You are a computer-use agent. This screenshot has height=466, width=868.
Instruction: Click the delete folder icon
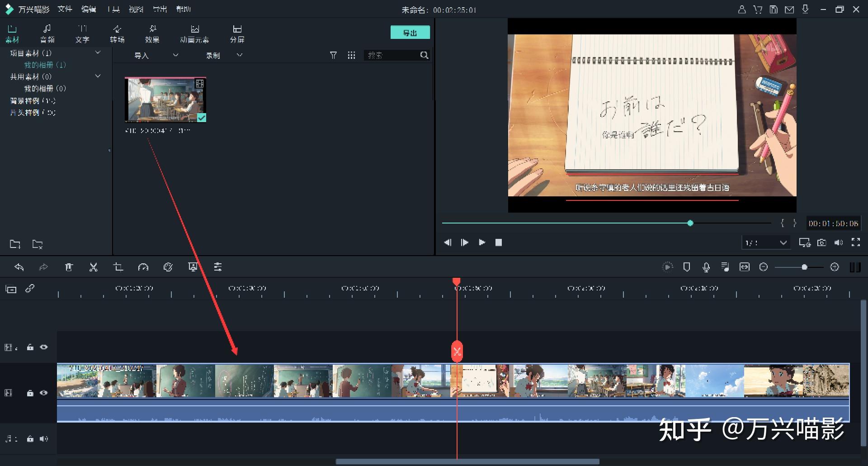point(38,244)
